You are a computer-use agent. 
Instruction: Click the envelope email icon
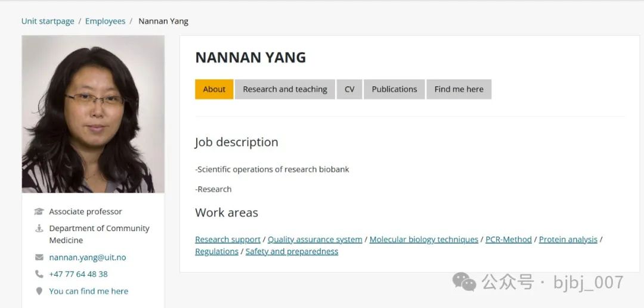click(x=39, y=257)
